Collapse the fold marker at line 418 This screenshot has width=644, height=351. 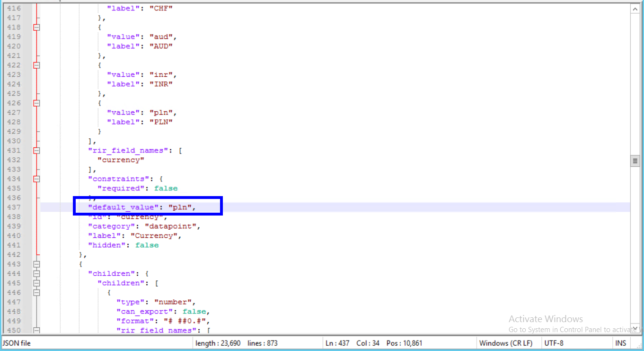pos(36,27)
